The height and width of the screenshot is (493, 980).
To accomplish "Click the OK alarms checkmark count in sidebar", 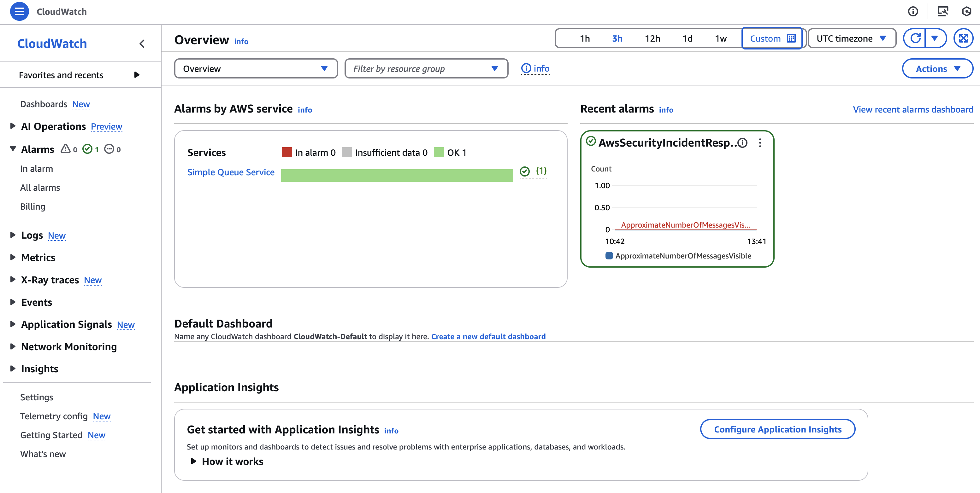I will pyautogui.click(x=91, y=149).
